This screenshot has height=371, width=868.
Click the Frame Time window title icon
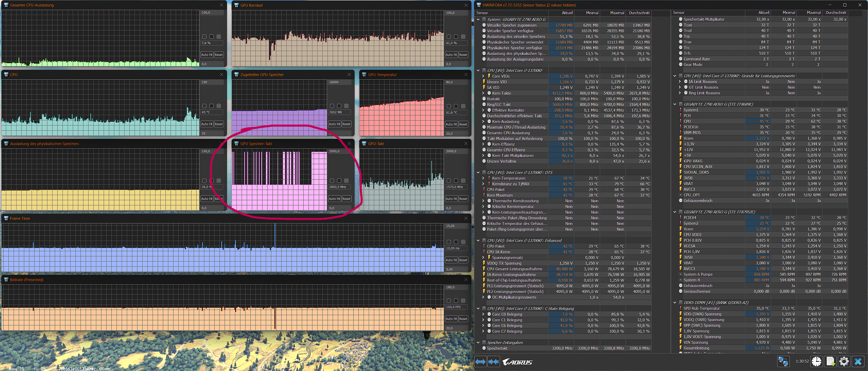coord(6,218)
